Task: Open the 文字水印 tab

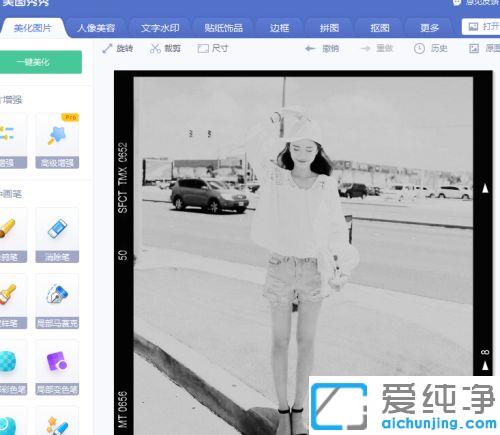Action: click(x=160, y=28)
